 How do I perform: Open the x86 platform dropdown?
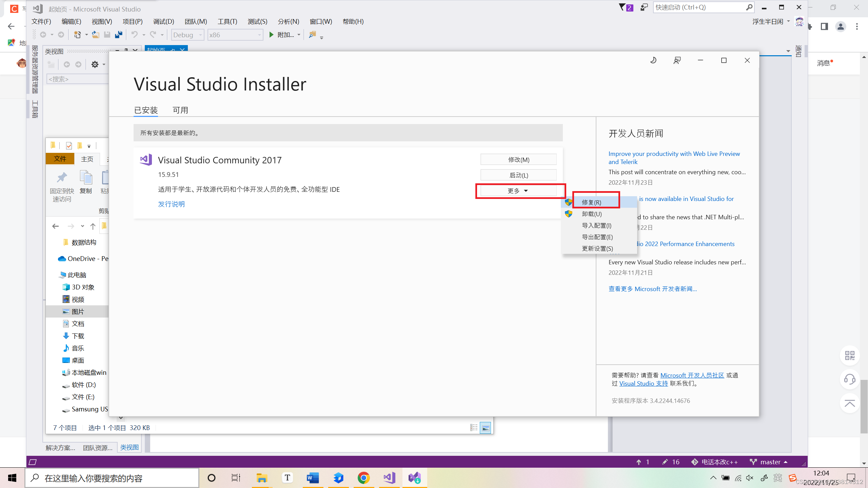click(235, 35)
